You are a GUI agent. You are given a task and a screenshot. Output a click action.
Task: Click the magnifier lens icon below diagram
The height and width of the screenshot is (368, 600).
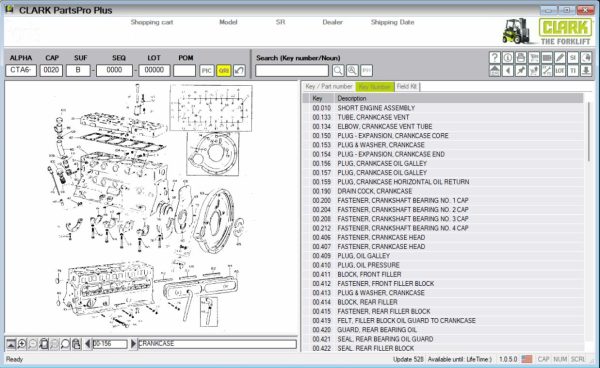(65, 344)
